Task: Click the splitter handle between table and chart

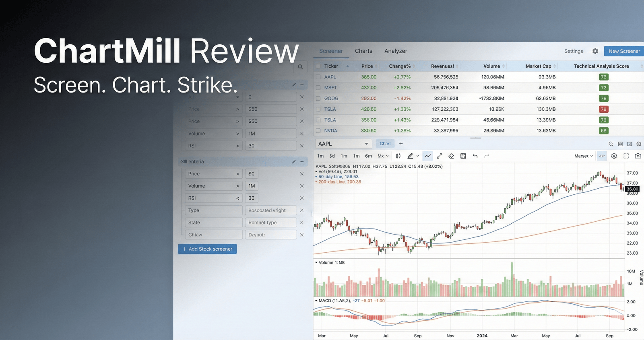Action: point(476,138)
